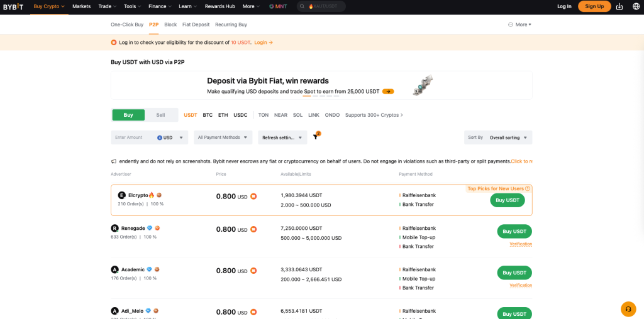The image size is (644, 319).
Task: Click Academic's blue verified badge
Action: pyautogui.click(x=150, y=269)
